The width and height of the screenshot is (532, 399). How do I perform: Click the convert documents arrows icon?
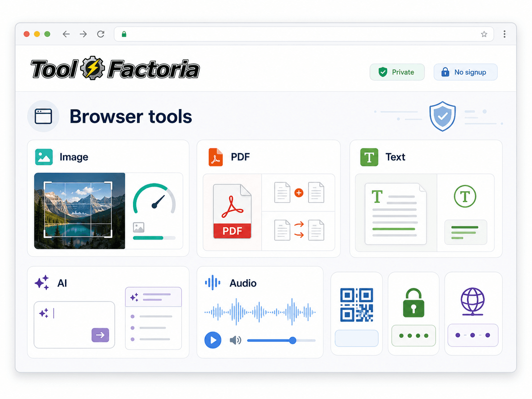coord(299,230)
